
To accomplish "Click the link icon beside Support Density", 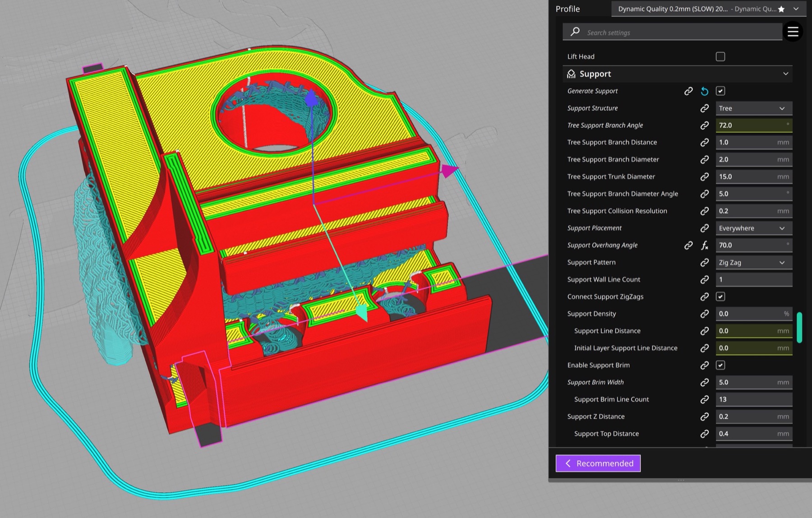I will click(704, 314).
